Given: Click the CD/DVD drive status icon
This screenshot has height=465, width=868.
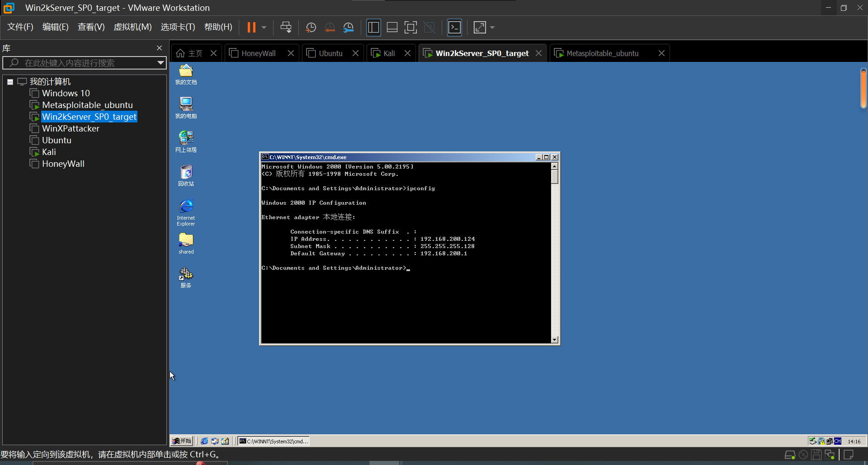Looking at the screenshot, I should pyautogui.click(x=803, y=455).
